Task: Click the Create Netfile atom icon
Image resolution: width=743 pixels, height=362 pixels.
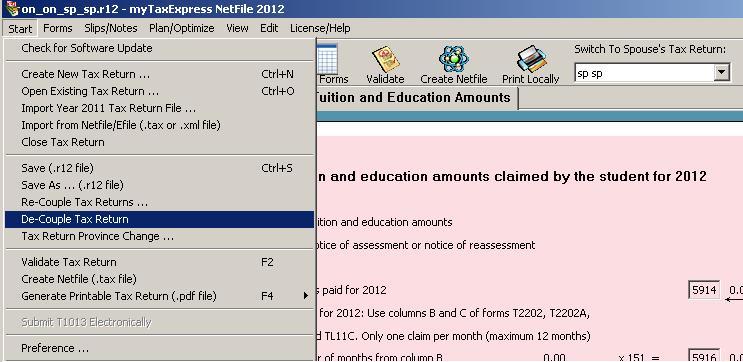Action: (x=453, y=59)
